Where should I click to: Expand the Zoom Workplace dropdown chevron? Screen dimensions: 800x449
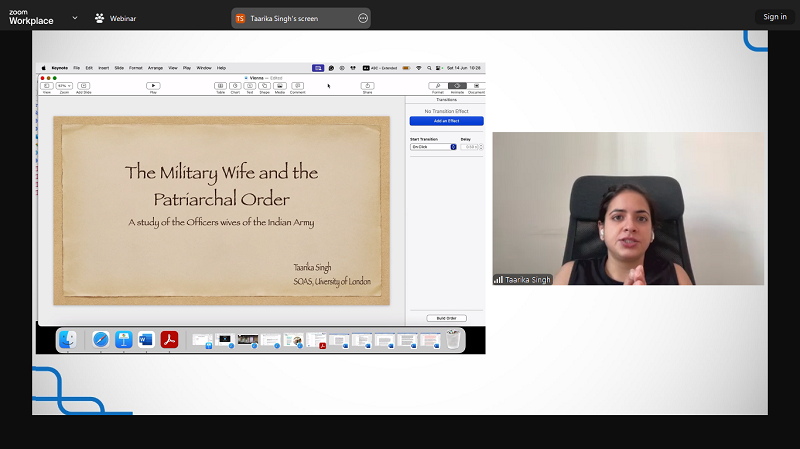tap(75, 17)
